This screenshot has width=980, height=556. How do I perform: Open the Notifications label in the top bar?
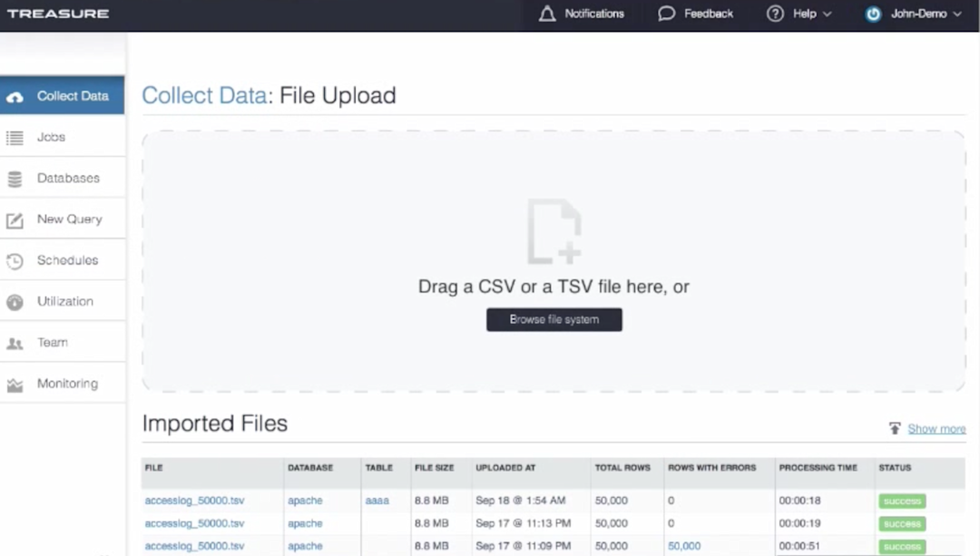(x=594, y=14)
